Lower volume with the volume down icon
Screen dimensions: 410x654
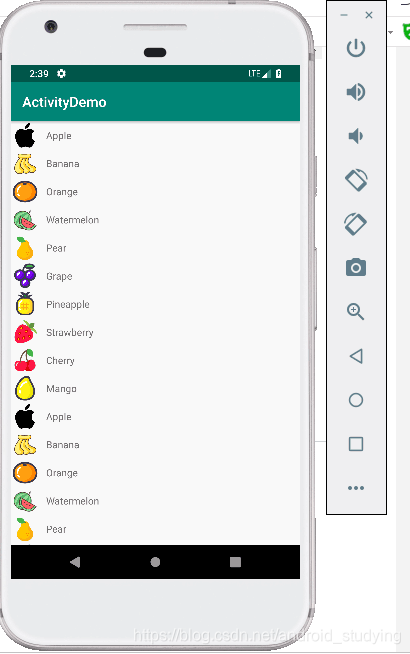tap(356, 136)
